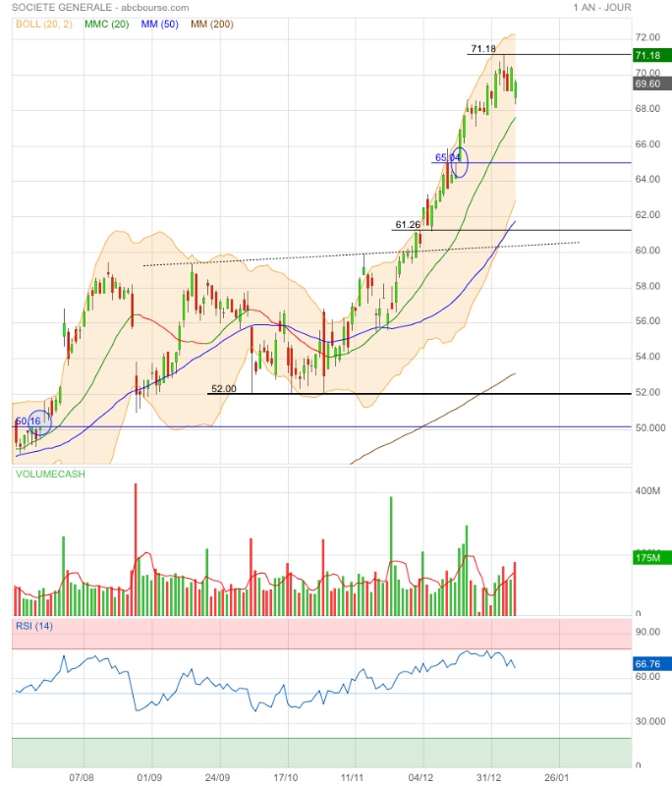Click the 56.00 price axis label

(x=647, y=321)
